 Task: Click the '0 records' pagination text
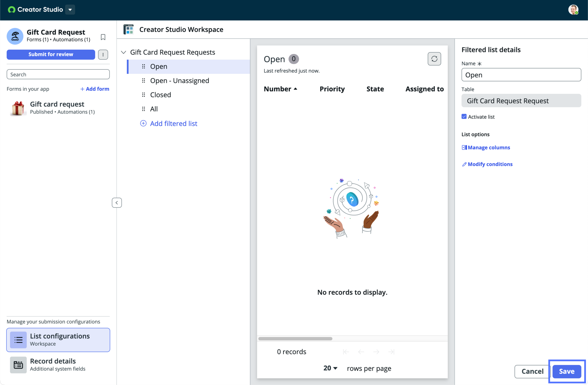pyautogui.click(x=292, y=352)
